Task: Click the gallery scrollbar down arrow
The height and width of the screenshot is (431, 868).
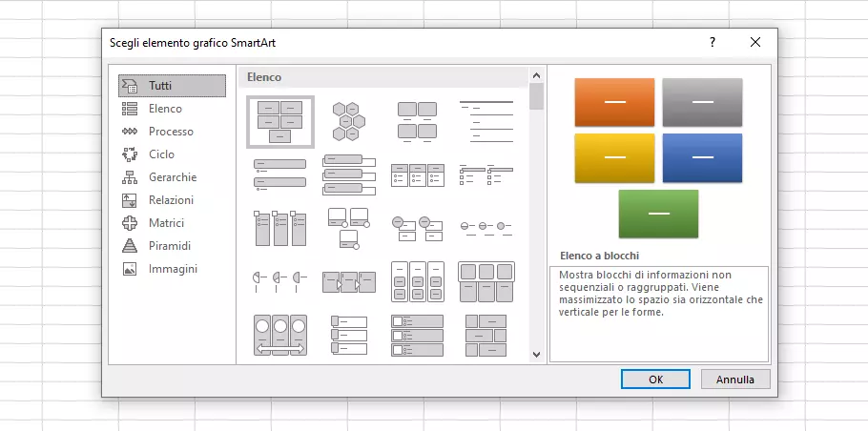Action: click(x=536, y=354)
